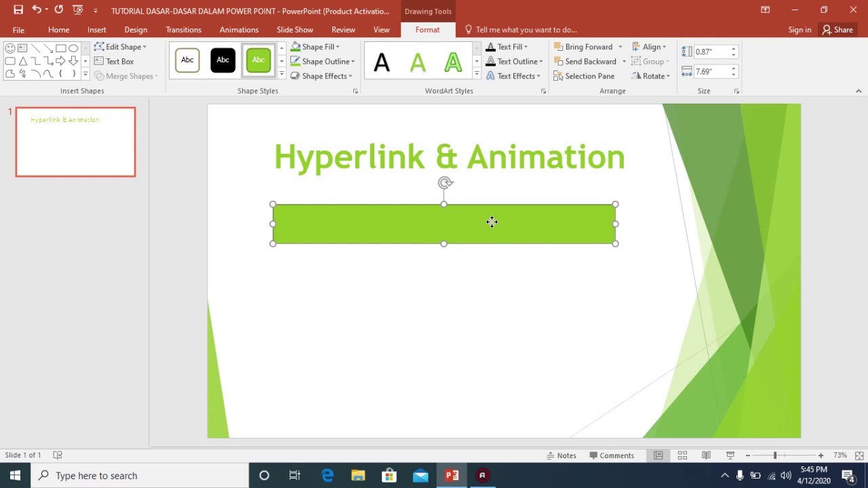The image size is (868, 488).
Task: Select the text box shape in gallery
Action: coord(22,48)
